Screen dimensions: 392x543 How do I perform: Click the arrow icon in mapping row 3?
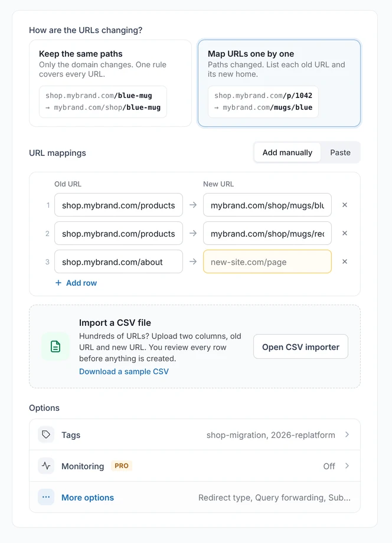pos(193,262)
